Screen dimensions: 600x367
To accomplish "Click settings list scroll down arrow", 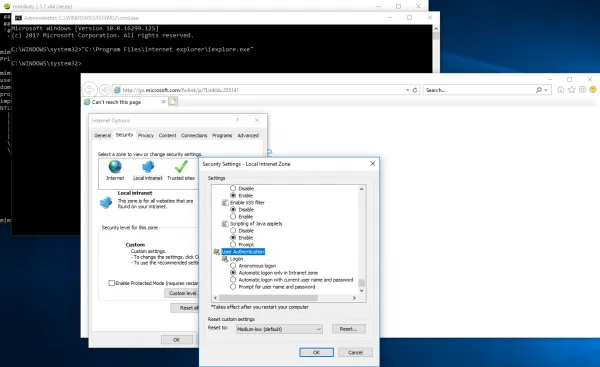I will 362,290.
